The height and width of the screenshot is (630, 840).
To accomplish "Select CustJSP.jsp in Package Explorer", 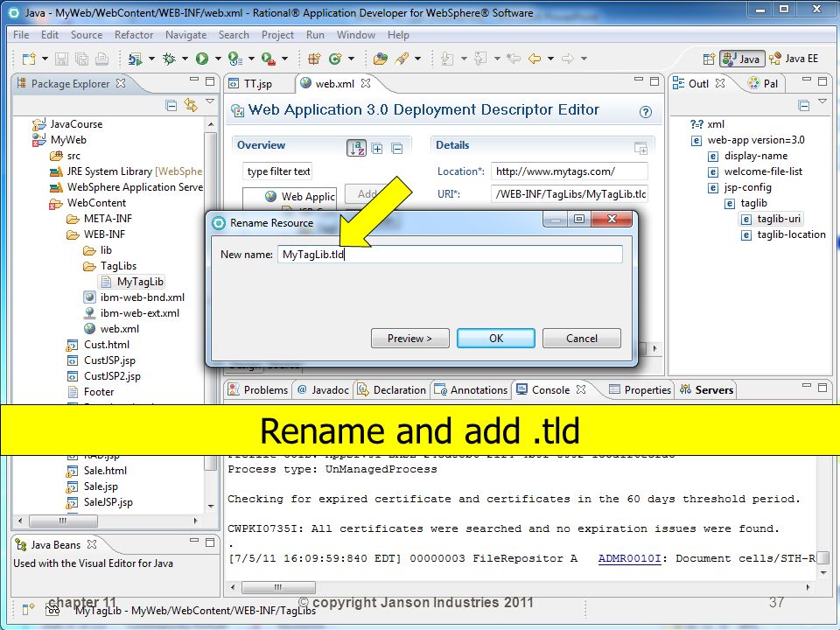I will tap(101, 360).
